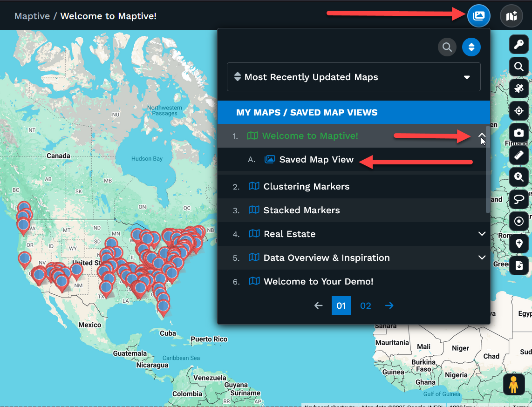
Task: Open the Welcome to Your Demo! map
Action: coord(318,282)
